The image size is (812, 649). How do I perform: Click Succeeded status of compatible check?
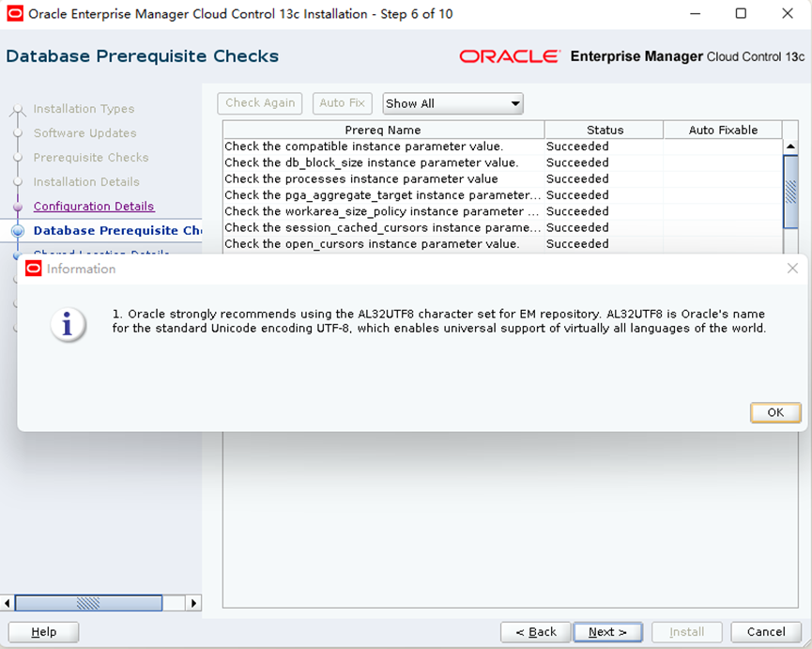click(577, 147)
